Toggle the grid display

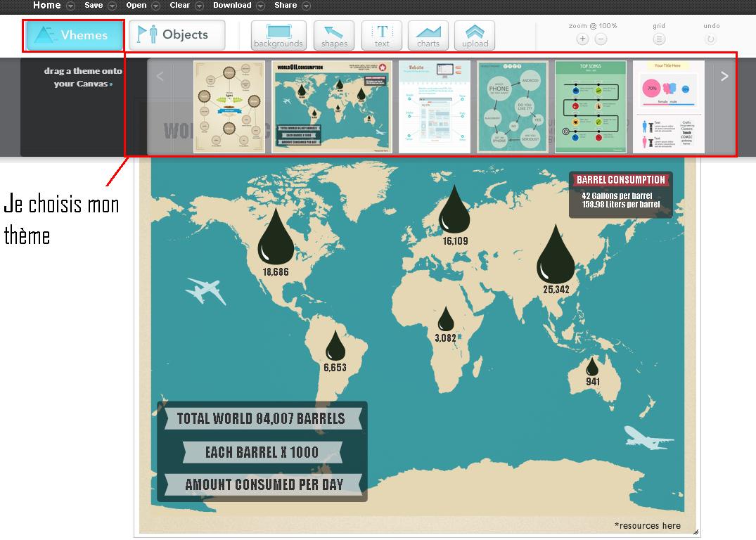659,39
